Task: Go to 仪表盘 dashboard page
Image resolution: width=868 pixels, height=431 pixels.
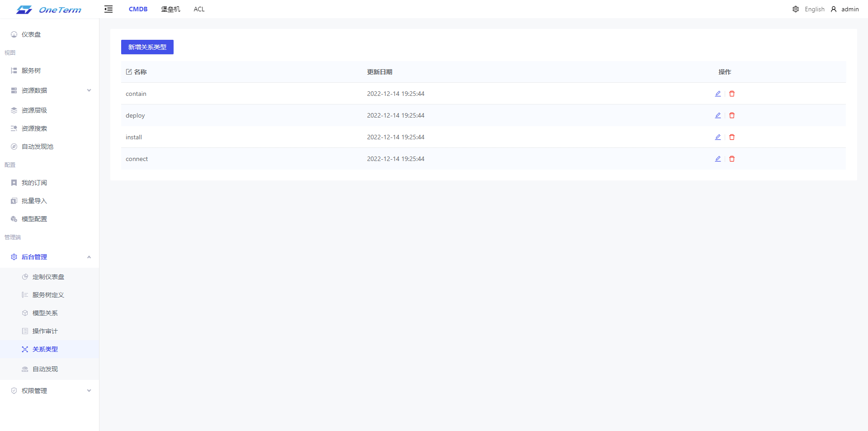Action: click(31, 34)
